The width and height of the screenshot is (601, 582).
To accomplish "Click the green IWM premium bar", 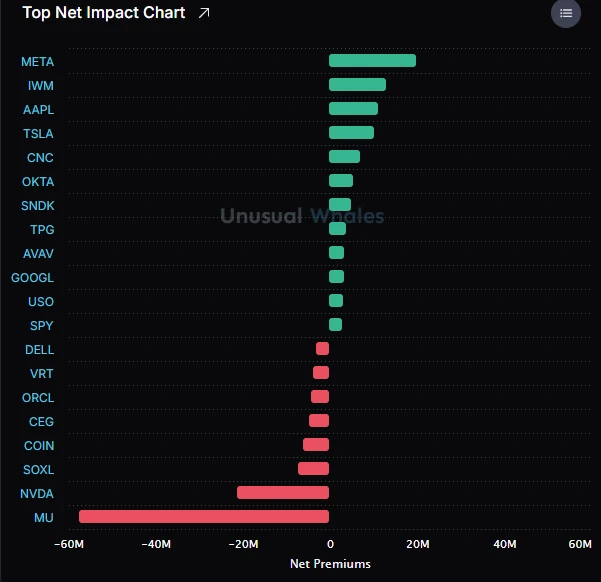I will coord(357,84).
